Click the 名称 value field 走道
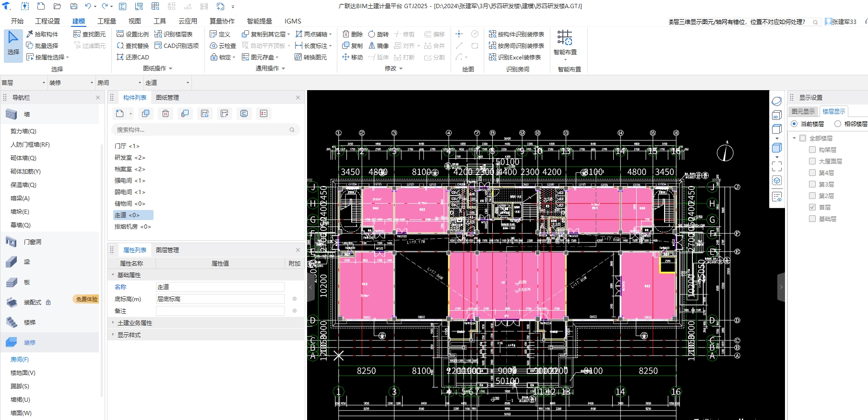 pyautogui.click(x=220, y=287)
